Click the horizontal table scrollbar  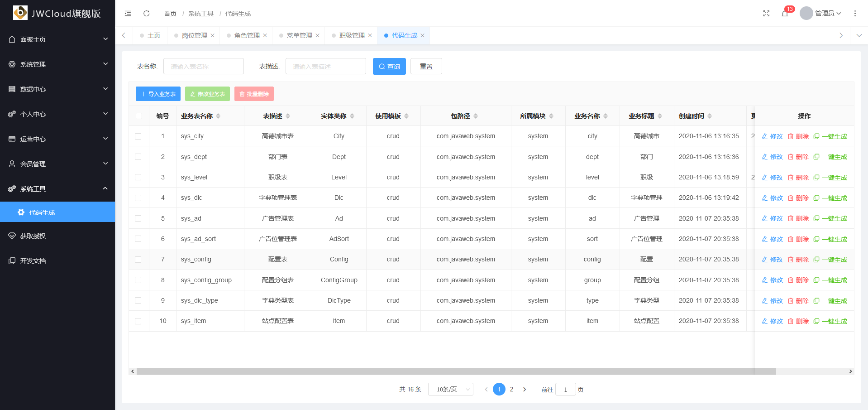[x=456, y=371]
